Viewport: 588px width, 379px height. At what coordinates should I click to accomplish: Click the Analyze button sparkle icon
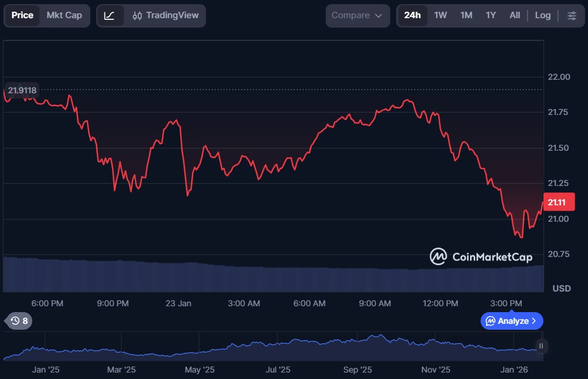[x=490, y=321]
